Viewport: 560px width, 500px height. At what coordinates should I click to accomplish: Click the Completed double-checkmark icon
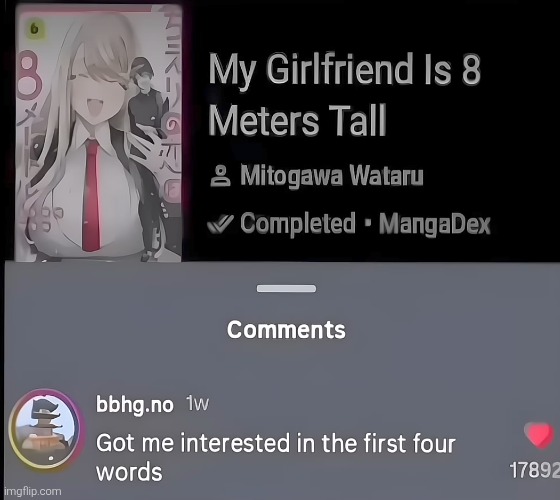221,224
